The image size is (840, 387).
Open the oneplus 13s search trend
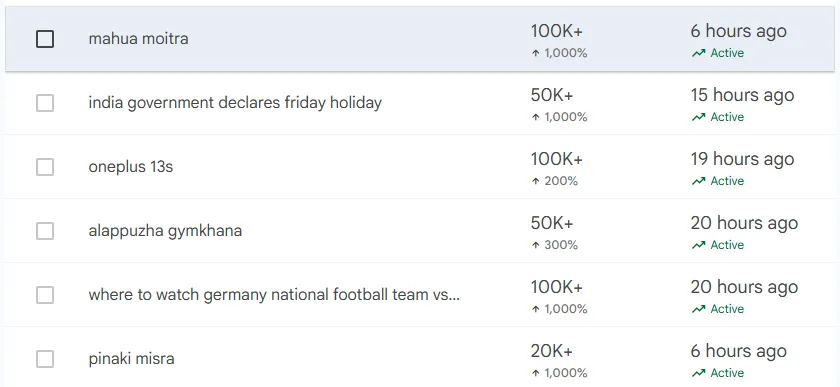point(131,167)
